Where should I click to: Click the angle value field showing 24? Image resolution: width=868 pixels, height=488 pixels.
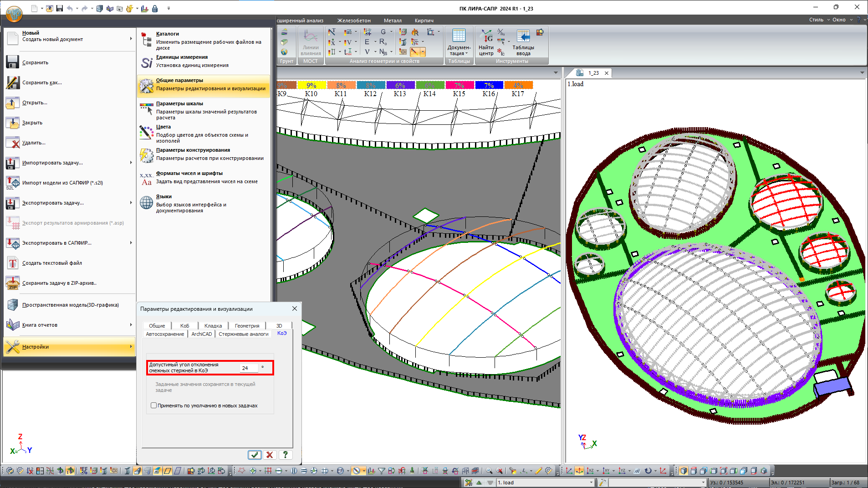pyautogui.click(x=249, y=368)
